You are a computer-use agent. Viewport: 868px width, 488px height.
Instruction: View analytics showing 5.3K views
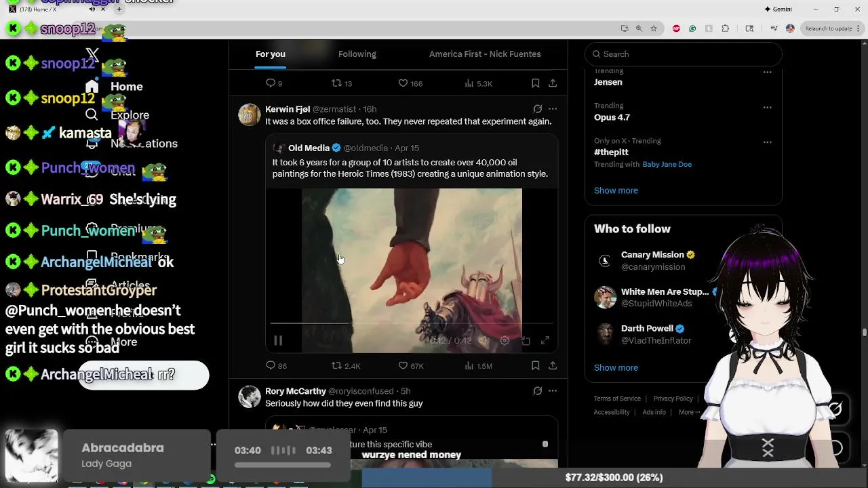478,83
